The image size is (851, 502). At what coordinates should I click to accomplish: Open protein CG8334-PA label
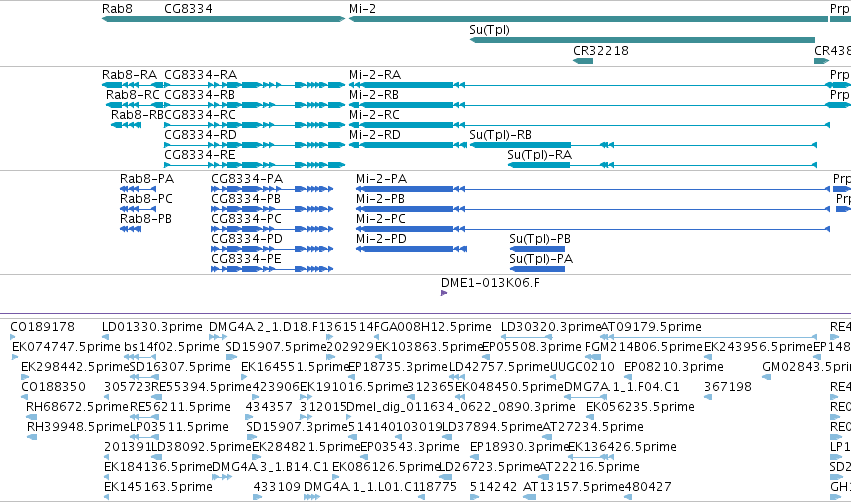click(x=247, y=179)
